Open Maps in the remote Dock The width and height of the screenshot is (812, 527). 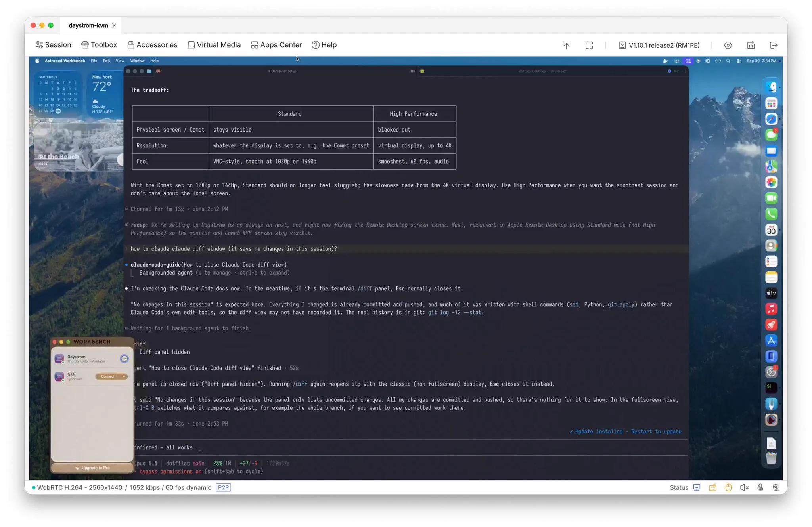(771, 166)
